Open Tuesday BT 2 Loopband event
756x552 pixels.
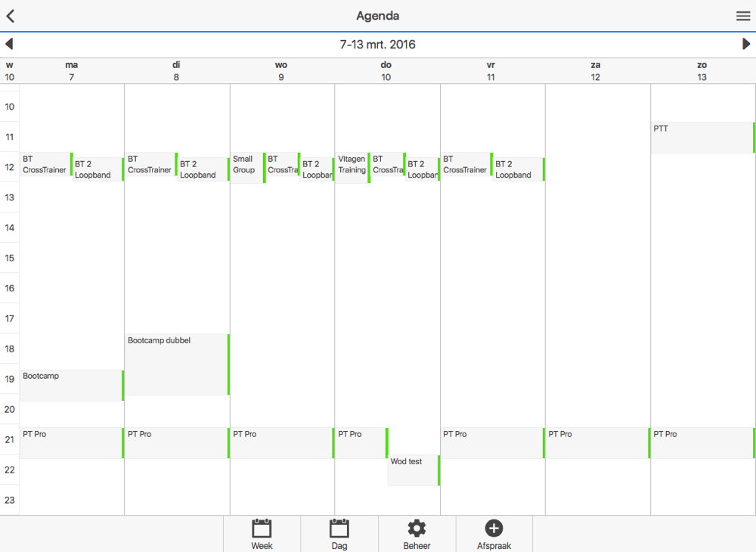pyautogui.click(x=203, y=169)
